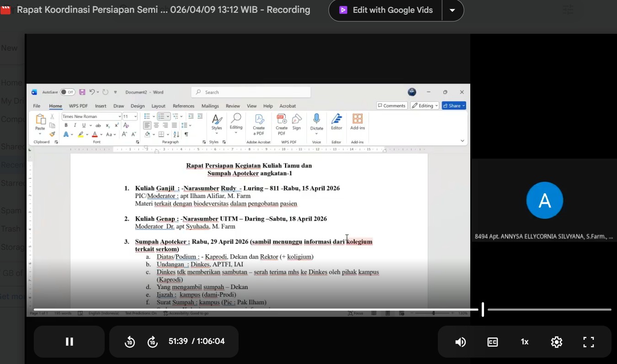Click the Comments button in Word

pos(391,106)
